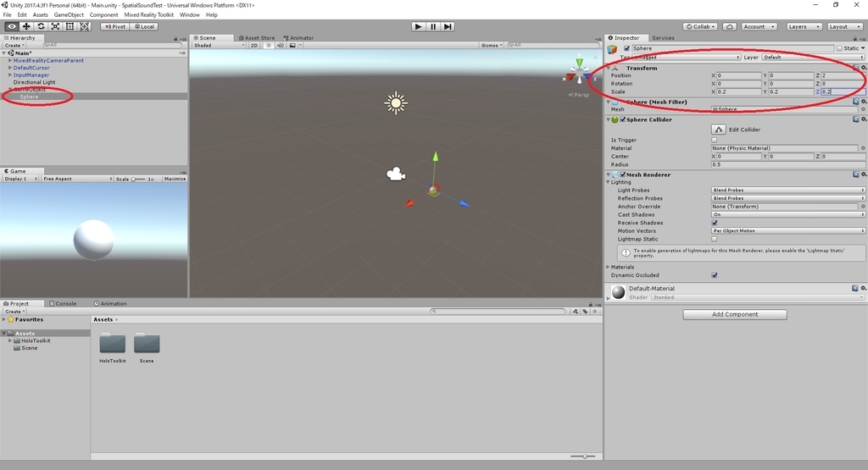The width and height of the screenshot is (868, 470).
Task: Click the Edit Collider button
Action: coord(718,130)
